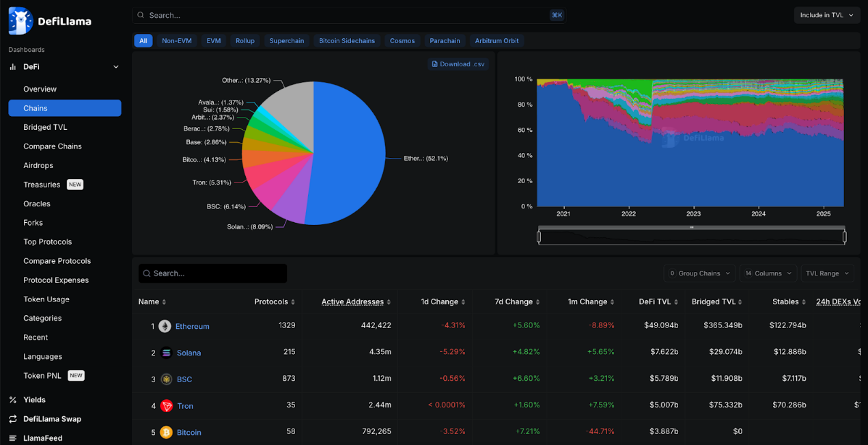Open the Group Chains dropdown
The image size is (868, 445).
pyautogui.click(x=699, y=273)
